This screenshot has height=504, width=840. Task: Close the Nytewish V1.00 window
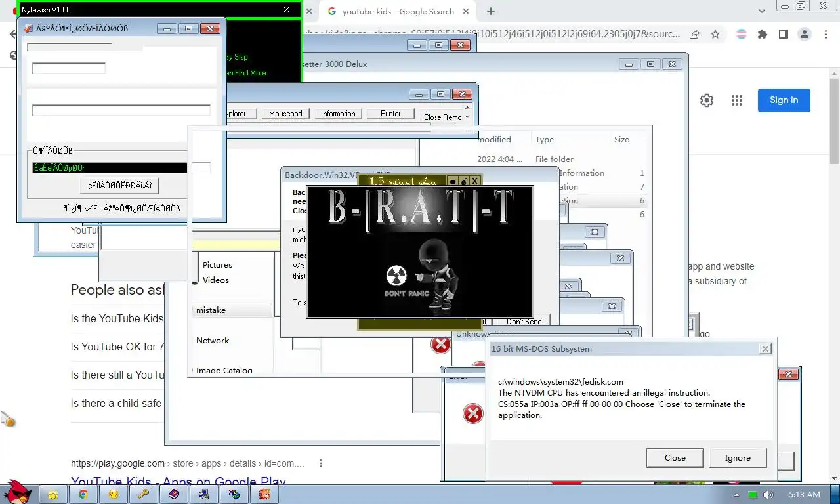[x=286, y=10]
